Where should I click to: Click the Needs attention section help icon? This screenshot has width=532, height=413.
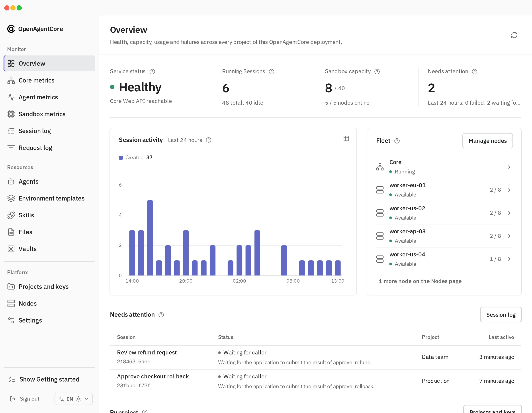pyautogui.click(x=161, y=315)
